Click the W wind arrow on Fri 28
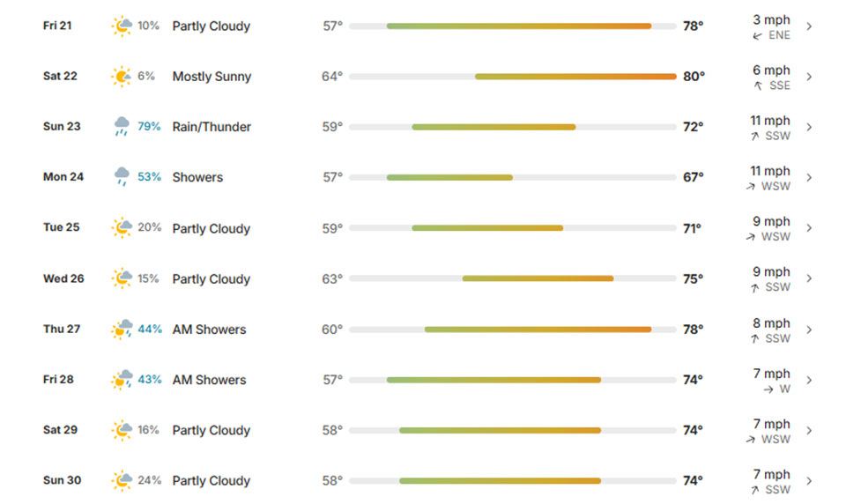 [x=768, y=389]
